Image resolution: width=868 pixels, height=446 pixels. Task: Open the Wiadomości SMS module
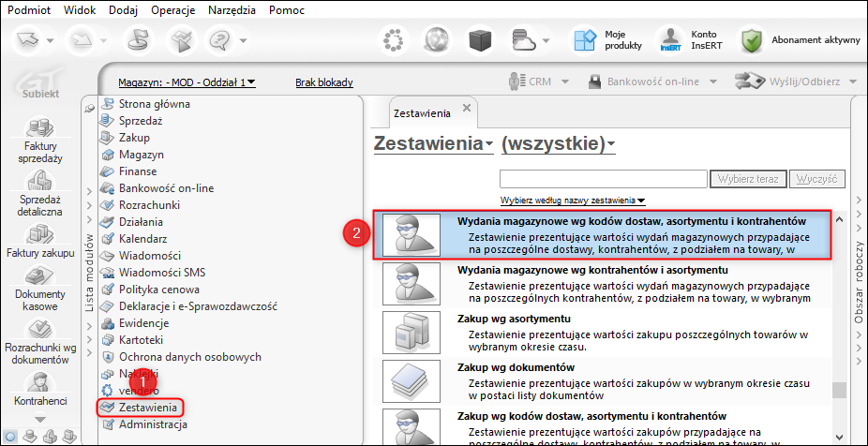click(x=161, y=273)
